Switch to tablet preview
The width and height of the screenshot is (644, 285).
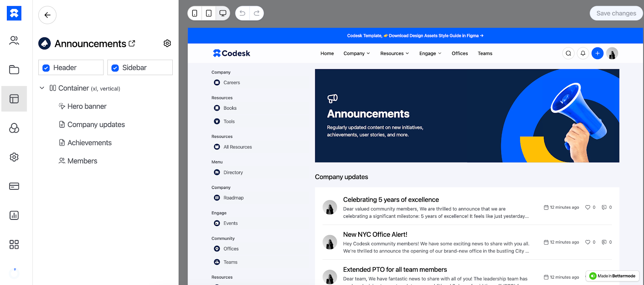(209, 13)
